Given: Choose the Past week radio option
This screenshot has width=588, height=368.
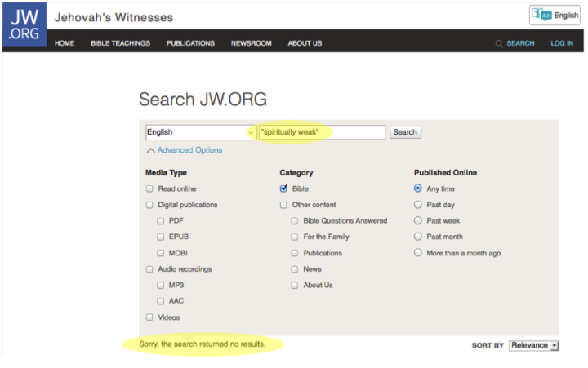Looking at the screenshot, I should click(418, 220).
